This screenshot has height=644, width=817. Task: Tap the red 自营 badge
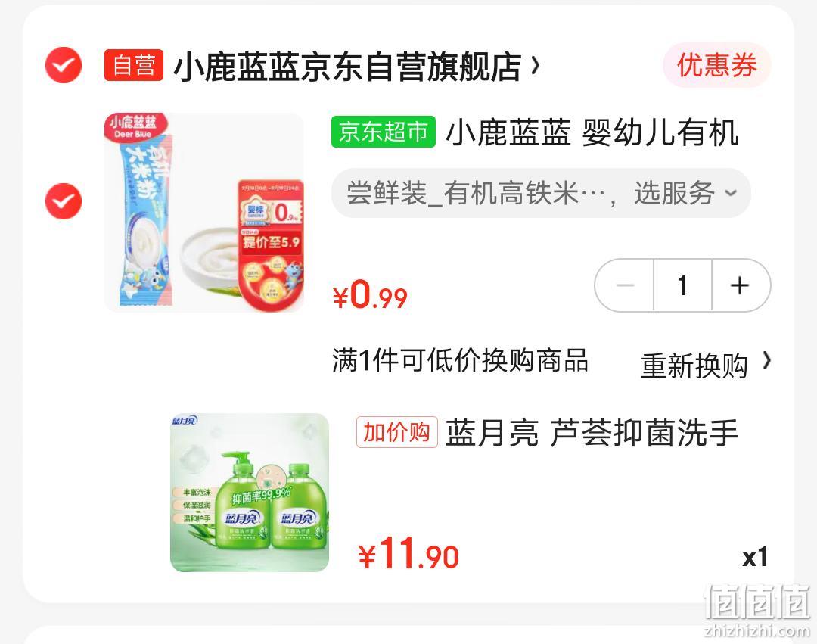(134, 65)
